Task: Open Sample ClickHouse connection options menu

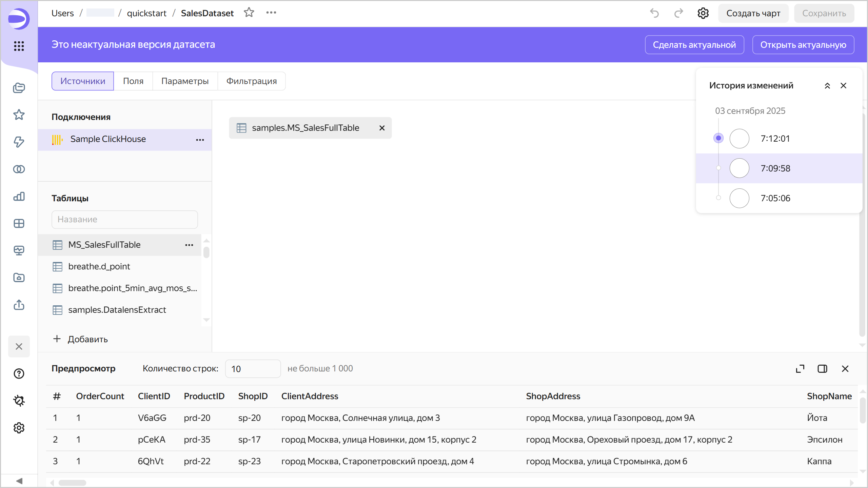Action: coord(200,140)
